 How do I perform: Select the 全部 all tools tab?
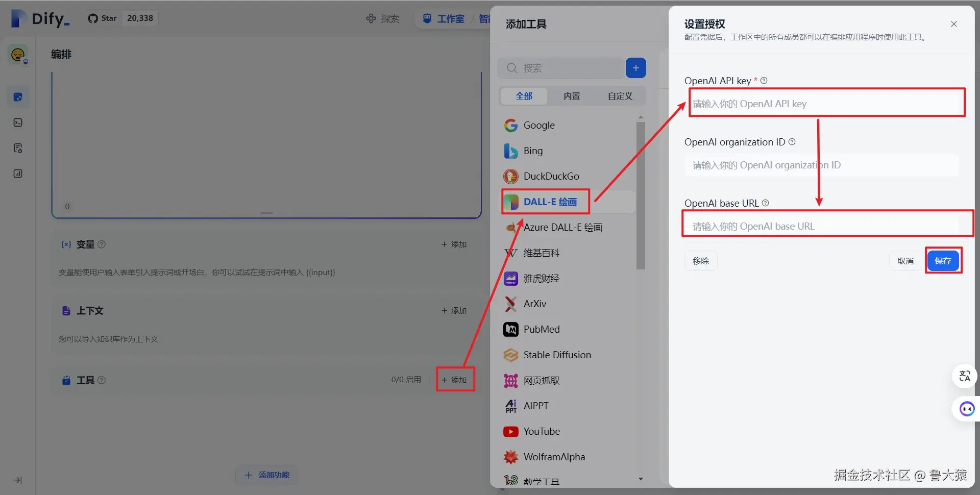524,96
